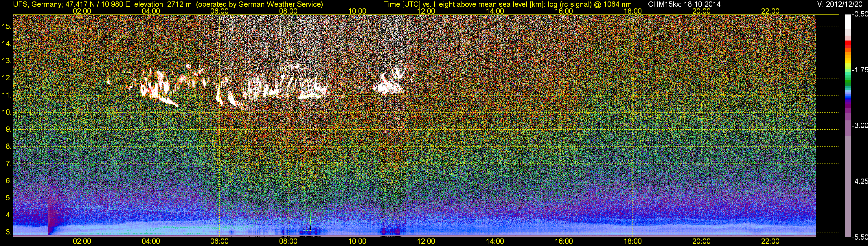Click the '11.' height axis label
The height and width of the screenshot is (246, 868).
click(x=7, y=96)
